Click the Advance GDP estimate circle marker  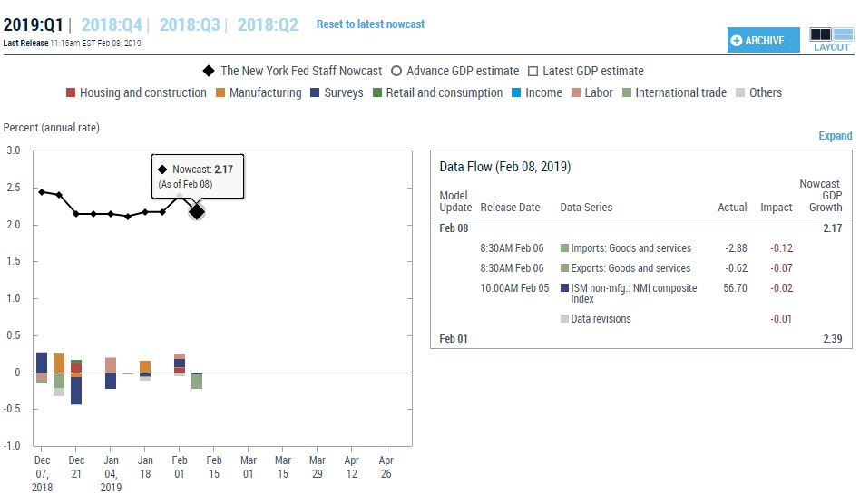click(x=396, y=71)
